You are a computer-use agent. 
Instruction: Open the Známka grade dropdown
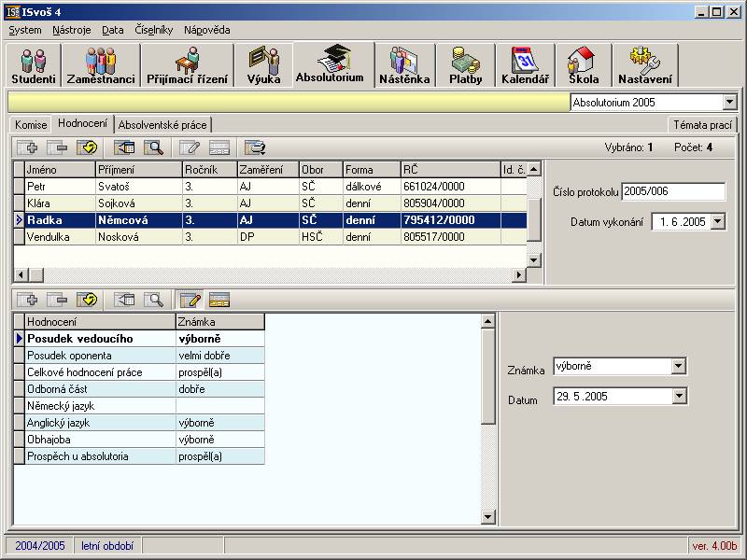tap(679, 367)
